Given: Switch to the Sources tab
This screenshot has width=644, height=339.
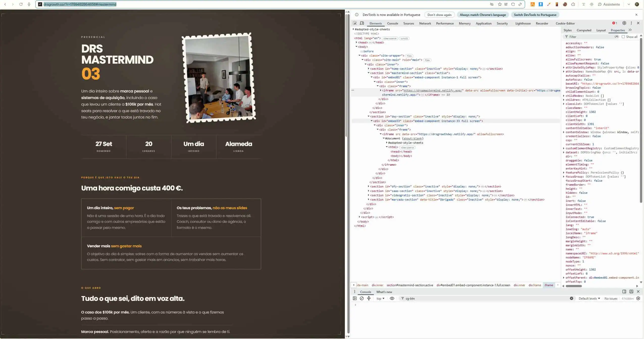Looking at the screenshot, I should click(408, 23).
